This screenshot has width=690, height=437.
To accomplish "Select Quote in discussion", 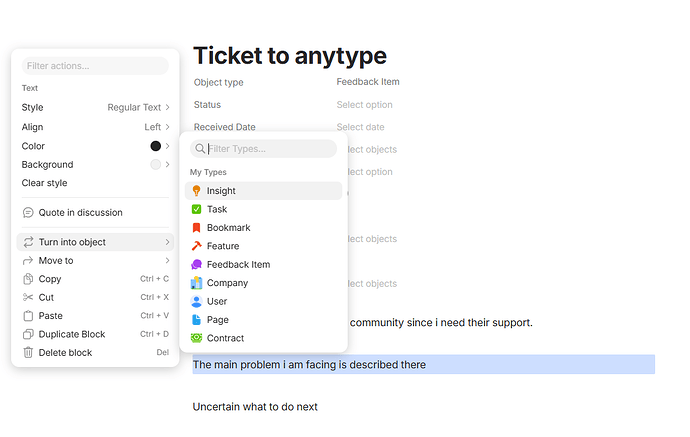I will [95, 213].
